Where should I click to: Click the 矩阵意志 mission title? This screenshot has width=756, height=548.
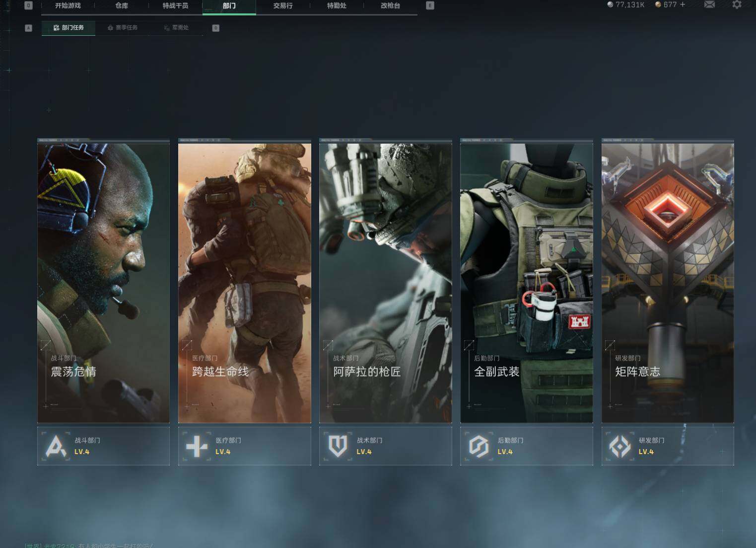[x=637, y=372]
